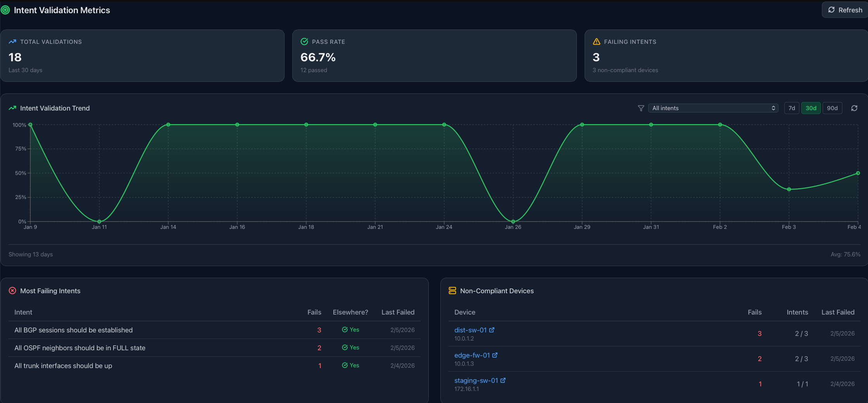This screenshot has width=868, height=403.
Task: Switch to the 90d time range
Action: (832, 108)
